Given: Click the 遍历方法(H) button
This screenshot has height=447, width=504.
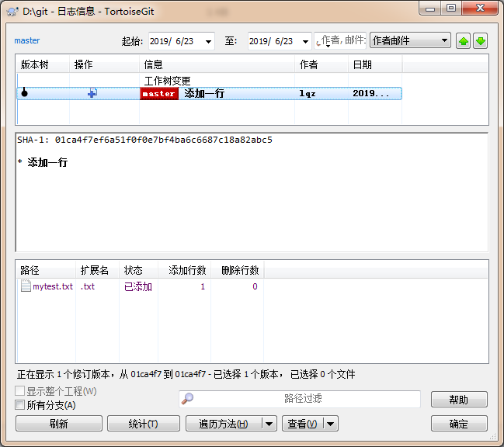Looking at the screenshot, I should 224,424.
